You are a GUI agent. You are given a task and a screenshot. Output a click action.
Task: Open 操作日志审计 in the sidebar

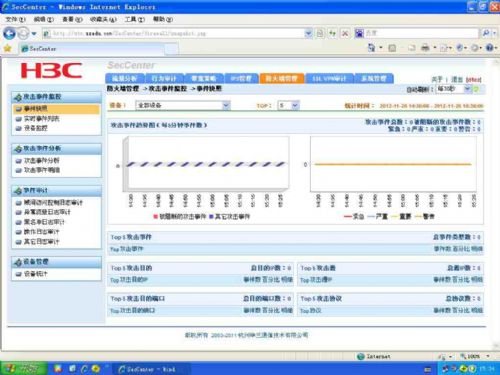41,232
